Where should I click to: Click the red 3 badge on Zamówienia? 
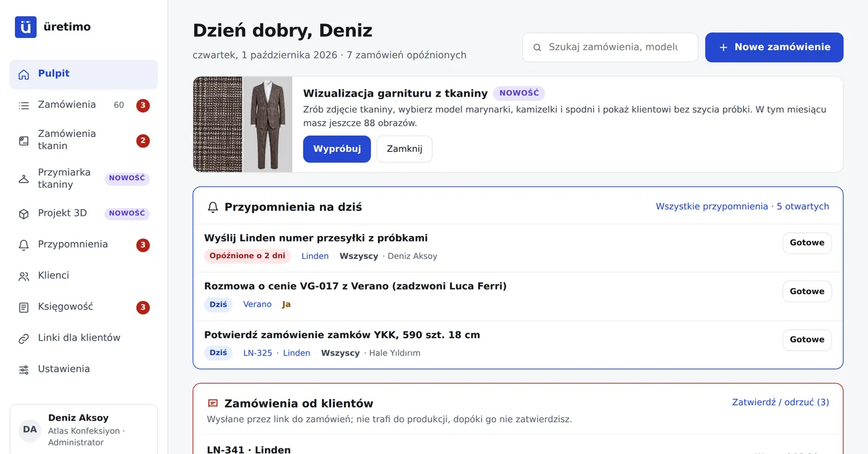(x=143, y=105)
